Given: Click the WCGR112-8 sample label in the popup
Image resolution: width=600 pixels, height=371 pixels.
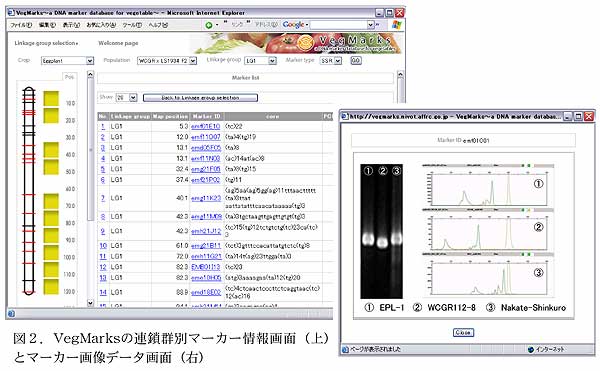Looking at the screenshot, I should coord(451,308).
